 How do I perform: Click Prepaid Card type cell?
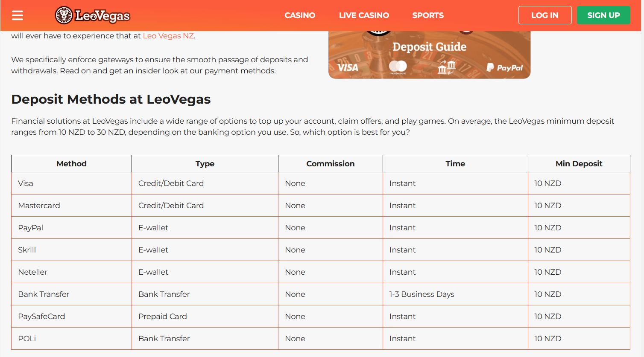click(x=205, y=316)
